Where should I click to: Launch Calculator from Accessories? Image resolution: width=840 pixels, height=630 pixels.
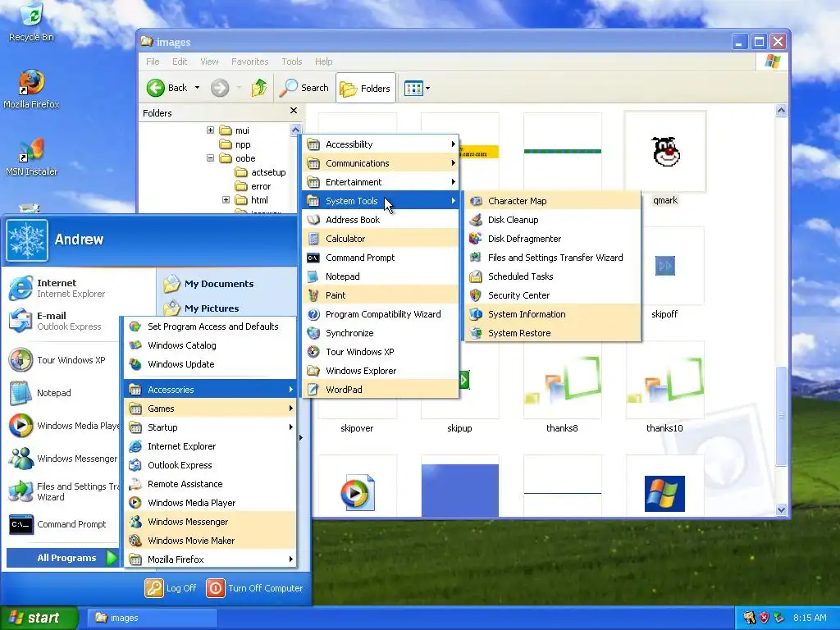tap(381, 239)
